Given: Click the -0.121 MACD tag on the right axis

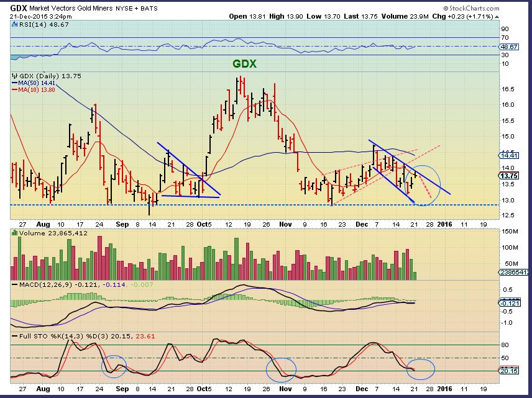Looking at the screenshot, I should (509, 303).
